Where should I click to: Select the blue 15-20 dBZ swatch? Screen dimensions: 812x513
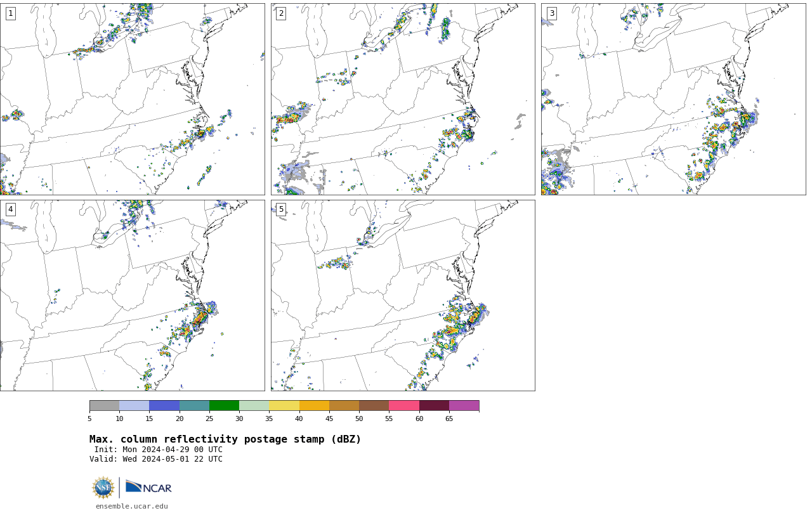(x=164, y=406)
